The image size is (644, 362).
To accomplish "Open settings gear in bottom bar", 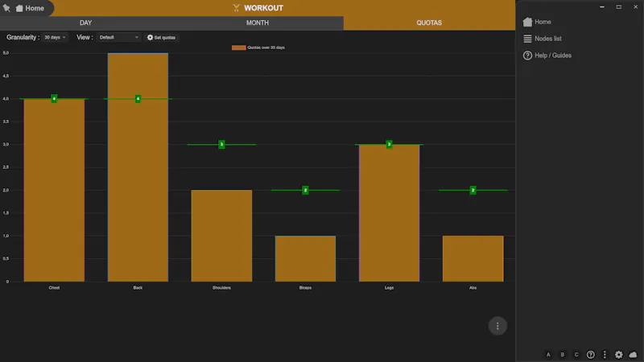I will [x=619, y=355].
